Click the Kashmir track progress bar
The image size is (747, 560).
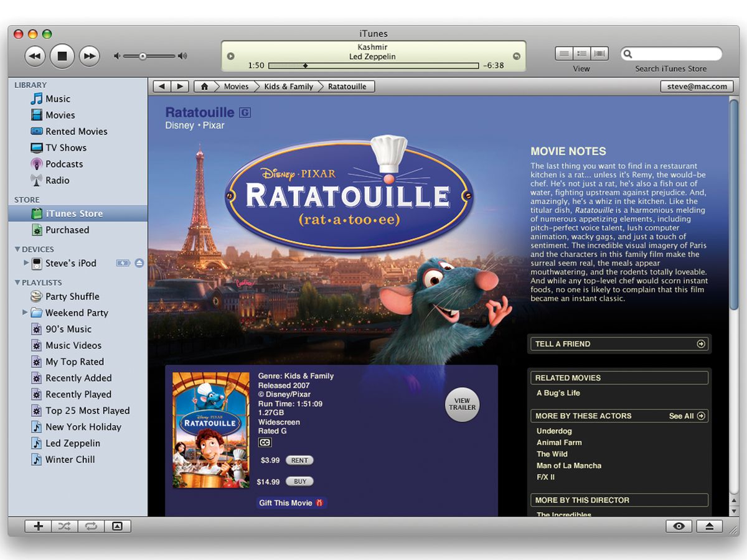click(374, 65)
